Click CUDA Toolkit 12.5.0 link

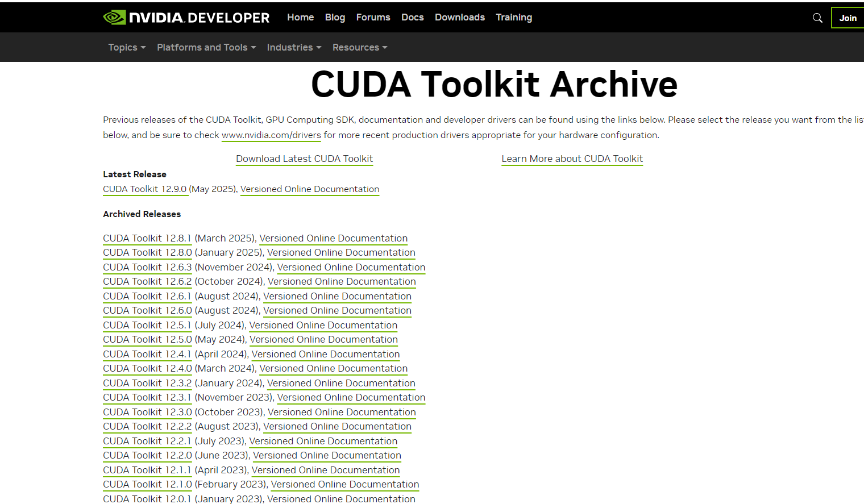147,339
